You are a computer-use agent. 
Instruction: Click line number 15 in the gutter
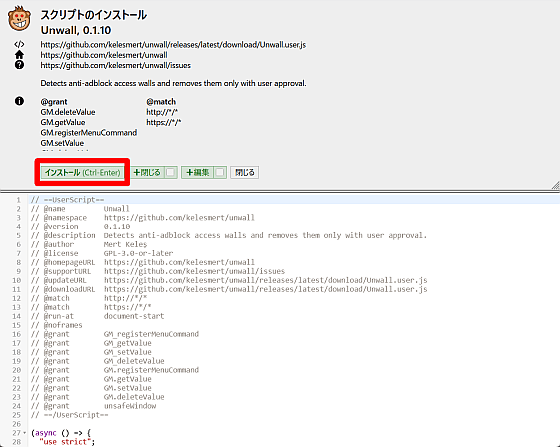(16, 325)
